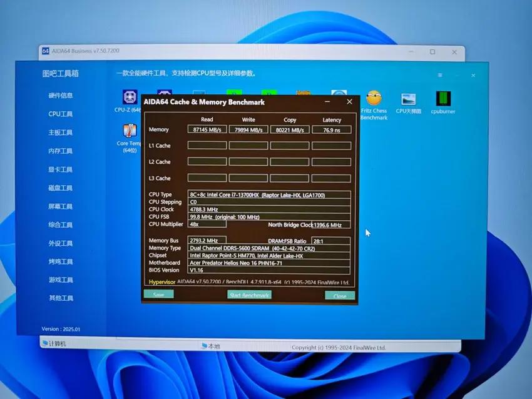The image size is (532, 399).
Task: Click the Memory Latency value 76.9 ns
Action: tap(332, 129)
